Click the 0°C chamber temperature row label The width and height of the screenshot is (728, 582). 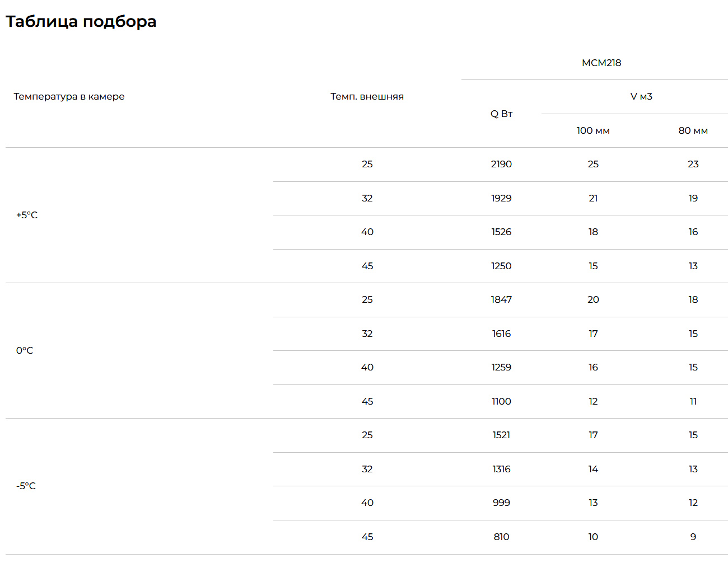pyautogui.click(x=25, y=350)
